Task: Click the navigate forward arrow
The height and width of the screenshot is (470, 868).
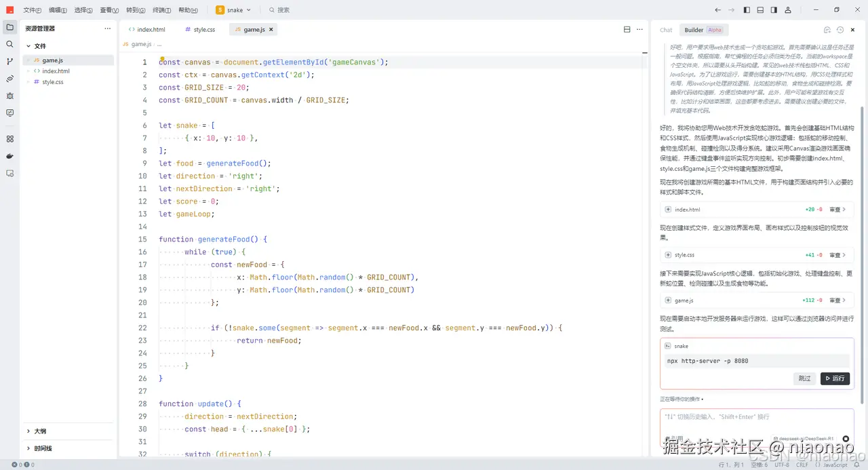Action: pyautogui.click(x=731, y=10)
